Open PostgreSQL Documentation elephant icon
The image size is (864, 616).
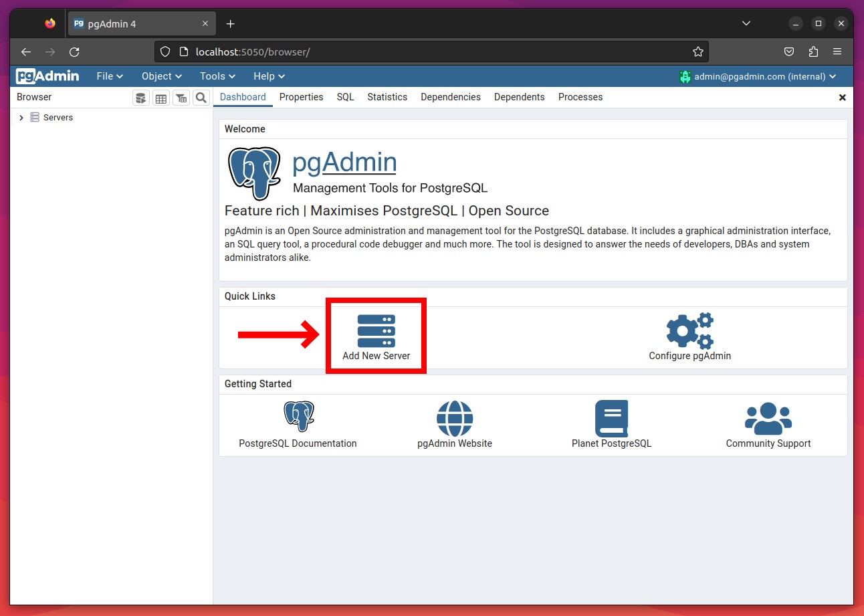(298, 417)
